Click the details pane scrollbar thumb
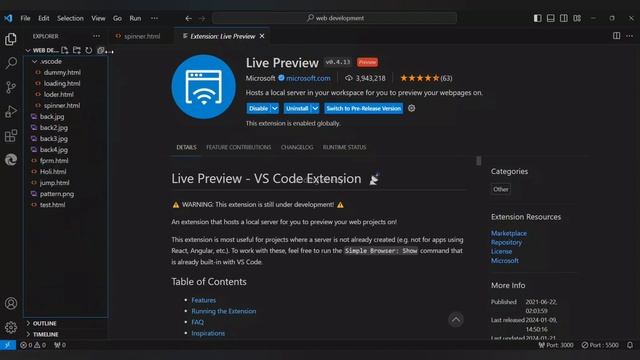This screenshot has height=360, width=640. click(478, 160)
